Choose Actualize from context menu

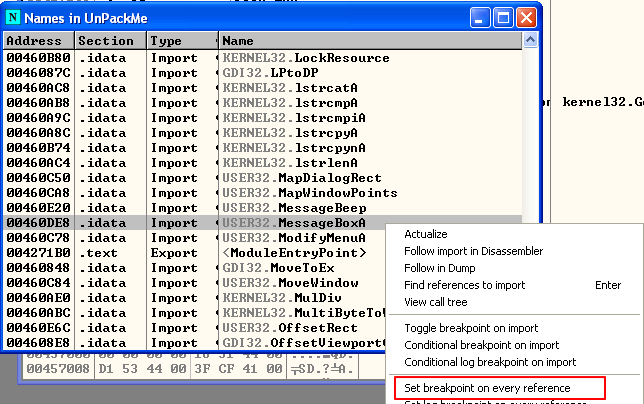tap(426, 234)
